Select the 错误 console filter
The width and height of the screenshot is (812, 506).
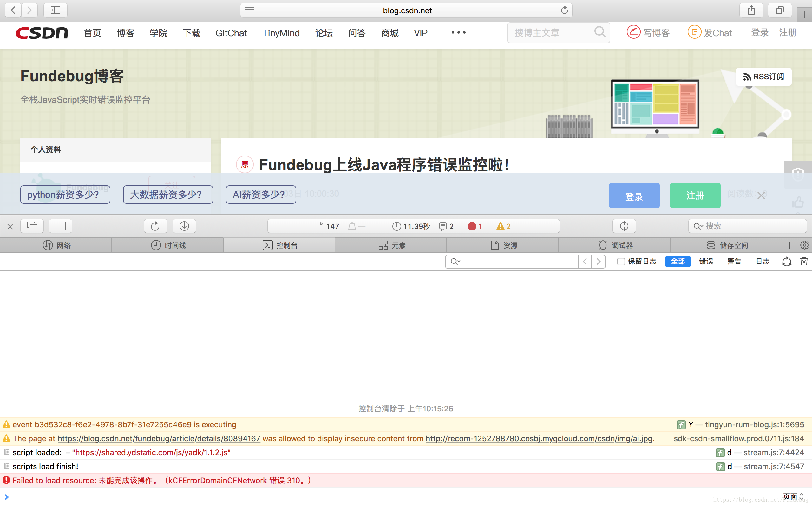706,261
